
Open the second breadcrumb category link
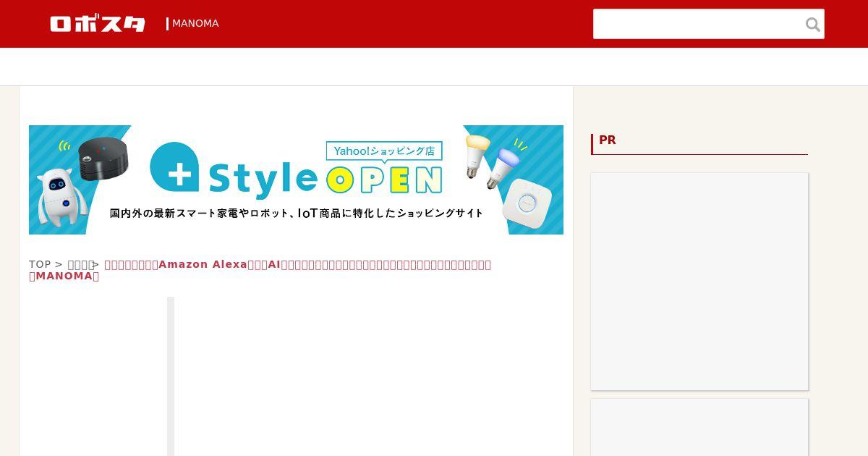pos(80,264)
